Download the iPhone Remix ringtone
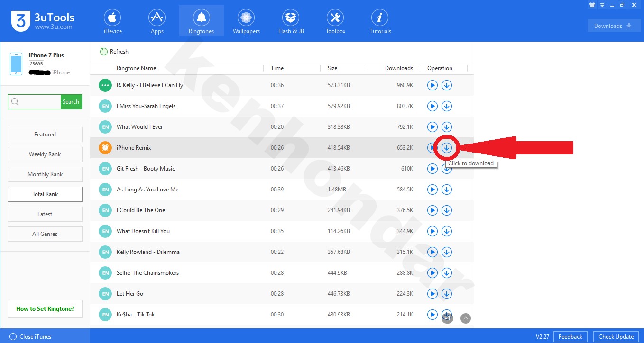 pos(447,148)
